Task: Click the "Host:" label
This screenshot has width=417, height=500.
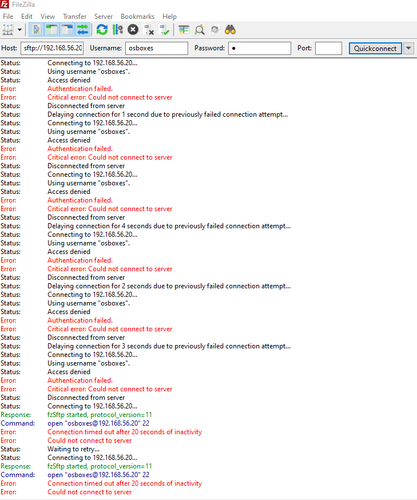Action: [9, 48]
